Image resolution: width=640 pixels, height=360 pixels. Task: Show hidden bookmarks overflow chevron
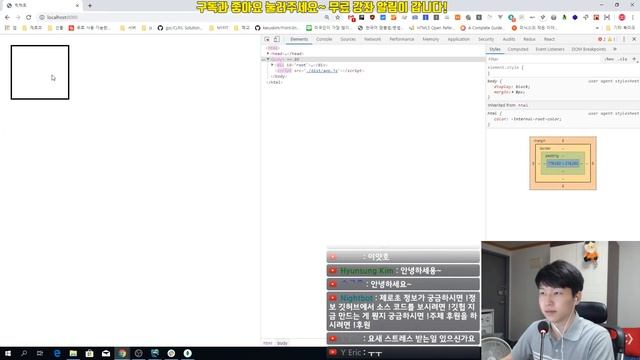pyautogui.click(x=597, y=28)
